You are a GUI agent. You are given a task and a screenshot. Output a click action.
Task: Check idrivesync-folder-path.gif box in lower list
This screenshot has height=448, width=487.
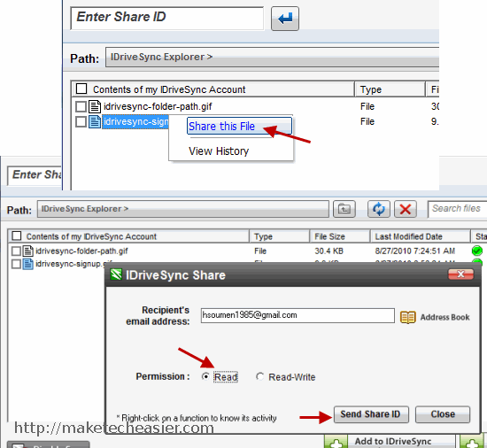16,251
